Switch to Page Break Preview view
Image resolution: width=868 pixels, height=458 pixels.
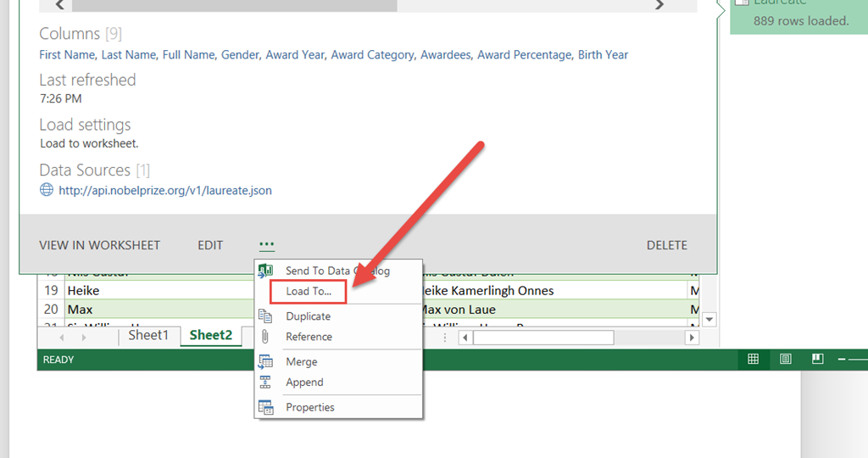click(817, 360)
